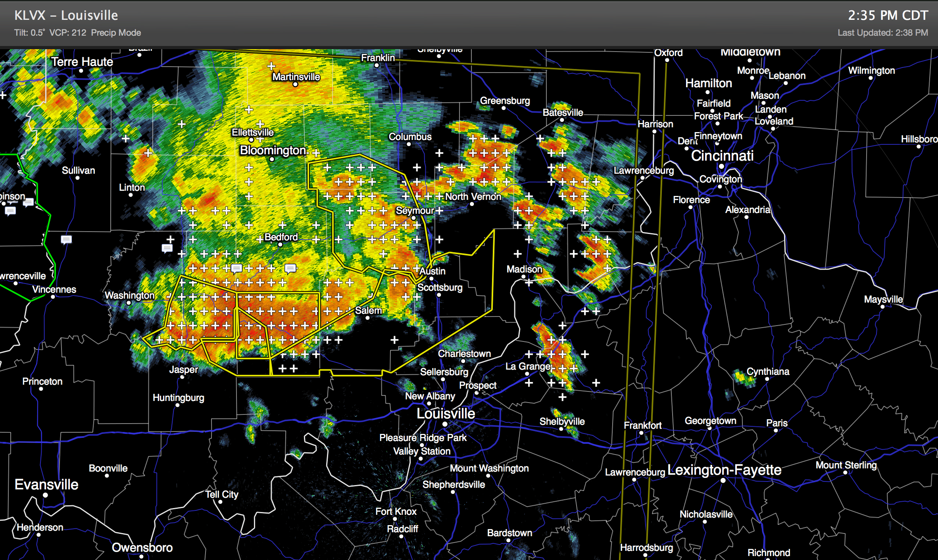Open right report bubble directly south of Bedford

290,268
